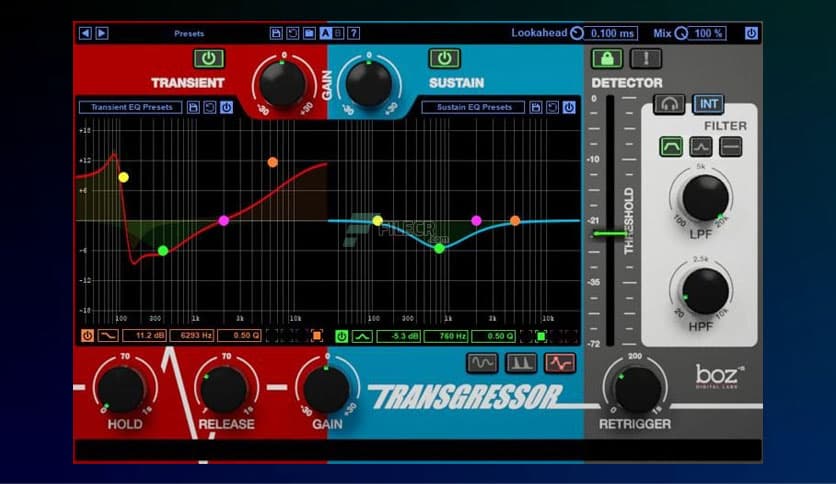Image resolution: width=836 pixels, height=484 pixels.
Task: Click the sine waveform view button
Action: click(482, 363)
